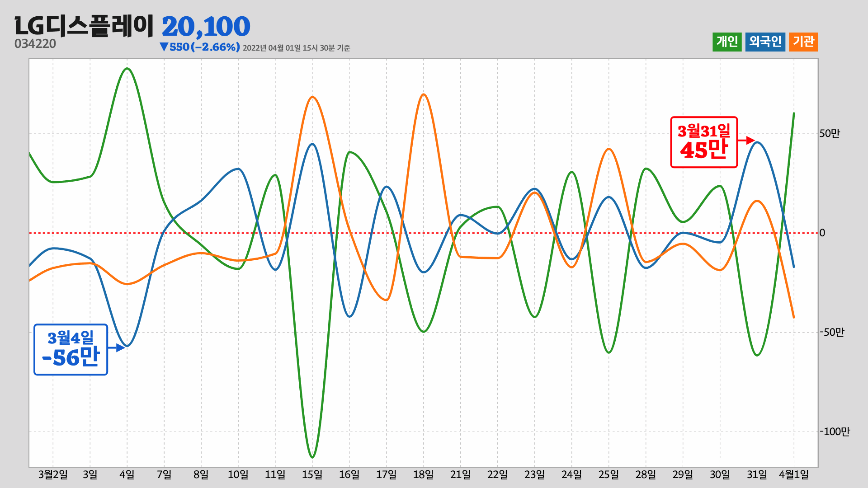
Task: Click the green line trough at 15일
Action: point(312,457)
